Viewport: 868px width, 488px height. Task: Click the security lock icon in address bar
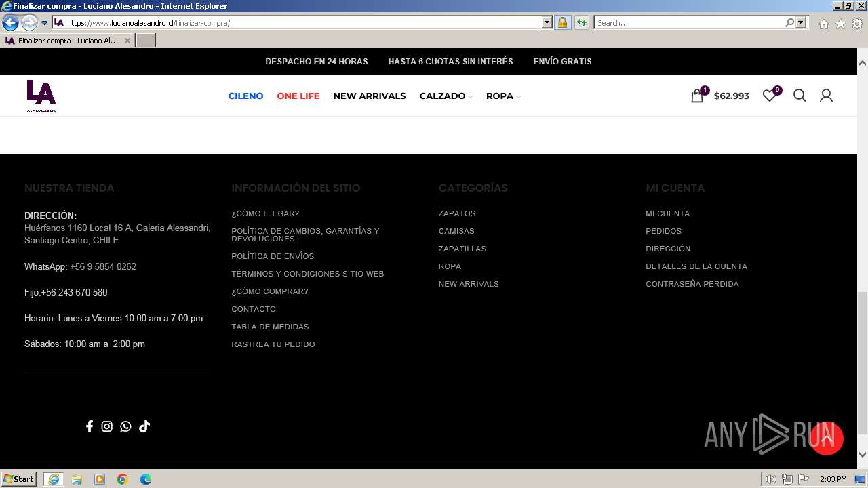(562, 22)
